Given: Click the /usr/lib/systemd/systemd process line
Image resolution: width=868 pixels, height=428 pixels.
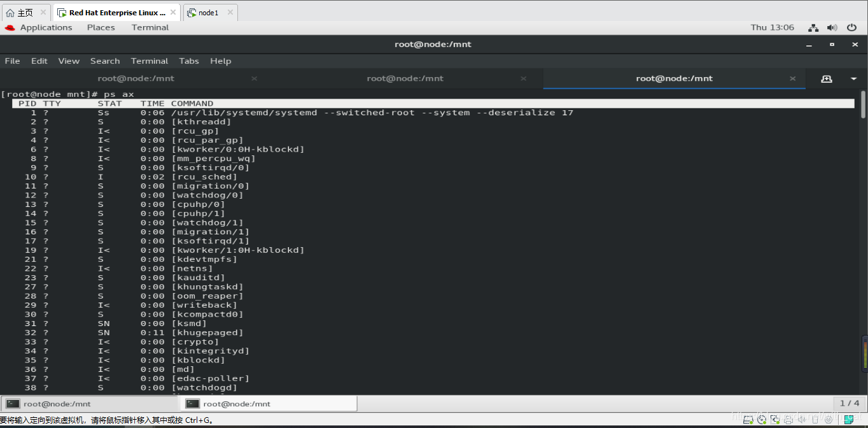Looking at the screenshot, I should click(x=372, y=113).
